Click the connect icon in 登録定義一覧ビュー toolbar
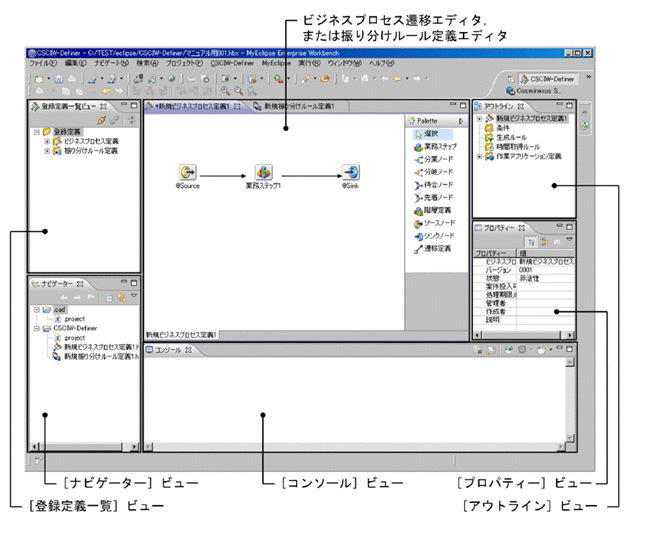 pos(102,120)
